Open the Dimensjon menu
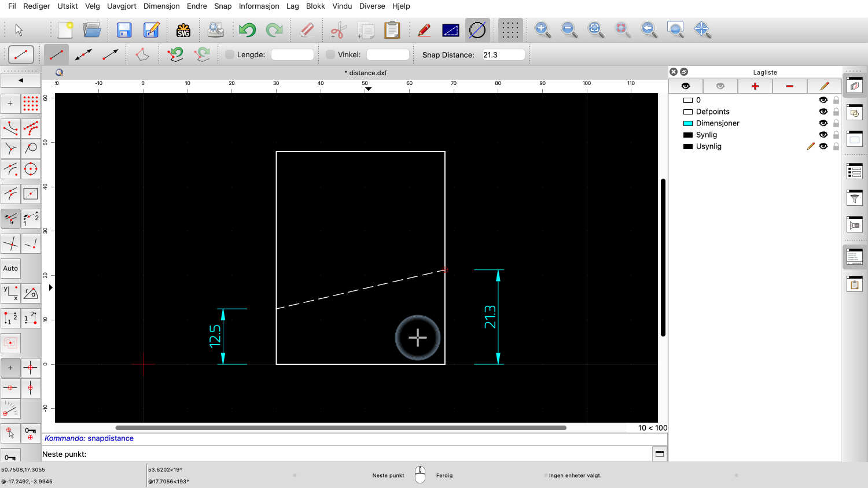 pyautogui.click(x=161, y=6)
